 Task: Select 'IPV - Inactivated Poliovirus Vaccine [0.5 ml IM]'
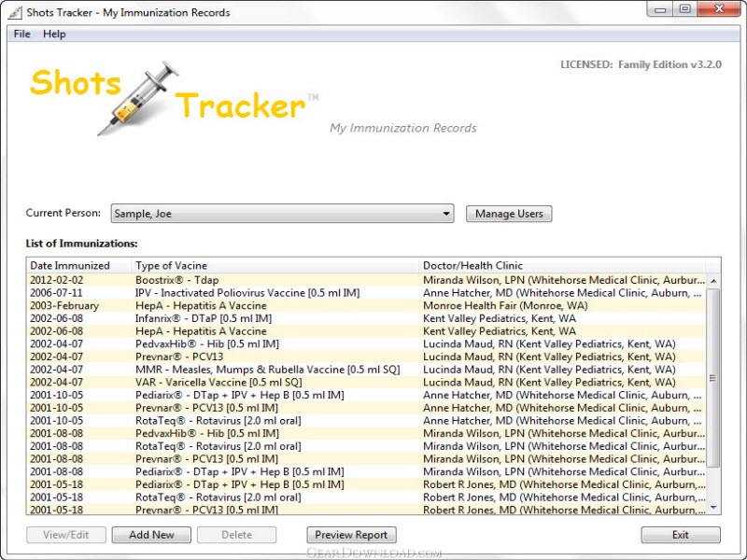pyautogui.click(x=247, y=293)
